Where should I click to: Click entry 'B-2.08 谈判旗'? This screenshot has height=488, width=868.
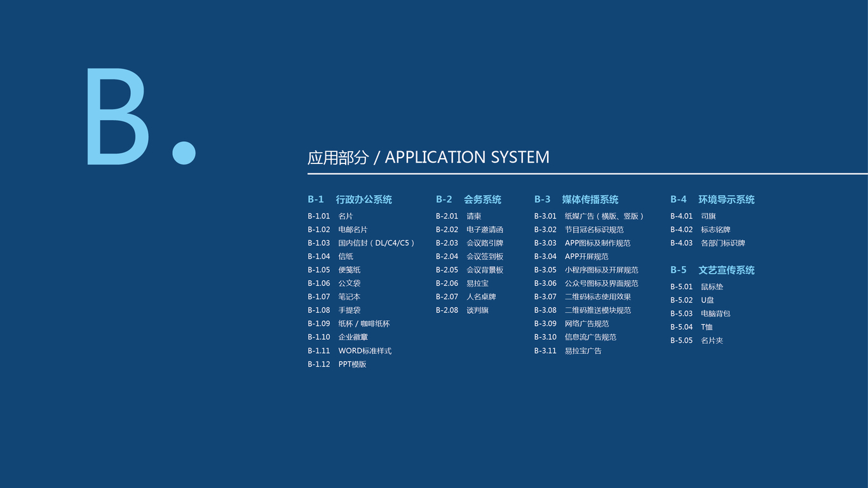(463, 310)
